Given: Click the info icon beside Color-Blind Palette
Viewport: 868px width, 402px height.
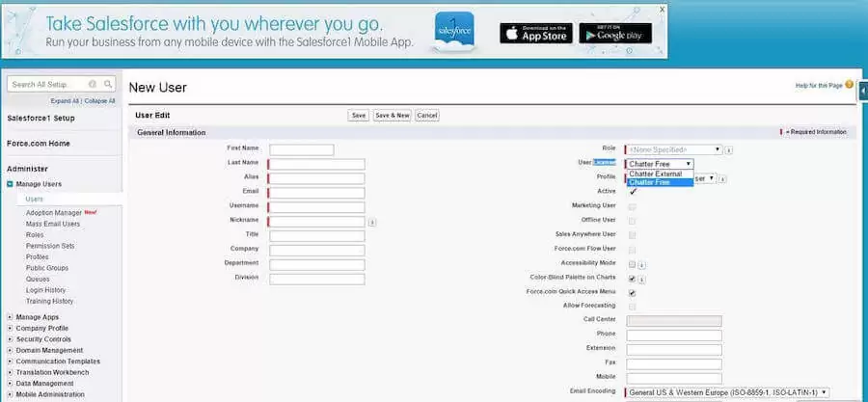Looking at the screenshot, I should click(641, 280).
